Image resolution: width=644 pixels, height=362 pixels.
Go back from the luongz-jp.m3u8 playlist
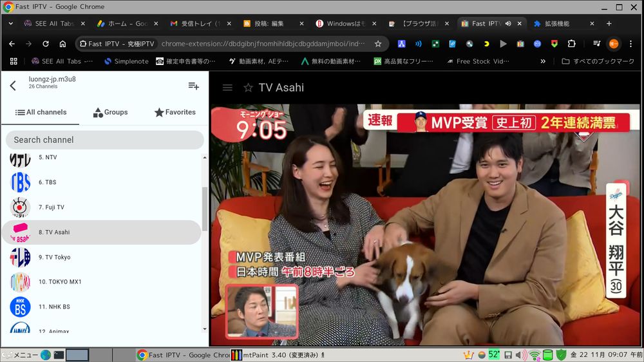pos(13,86)
